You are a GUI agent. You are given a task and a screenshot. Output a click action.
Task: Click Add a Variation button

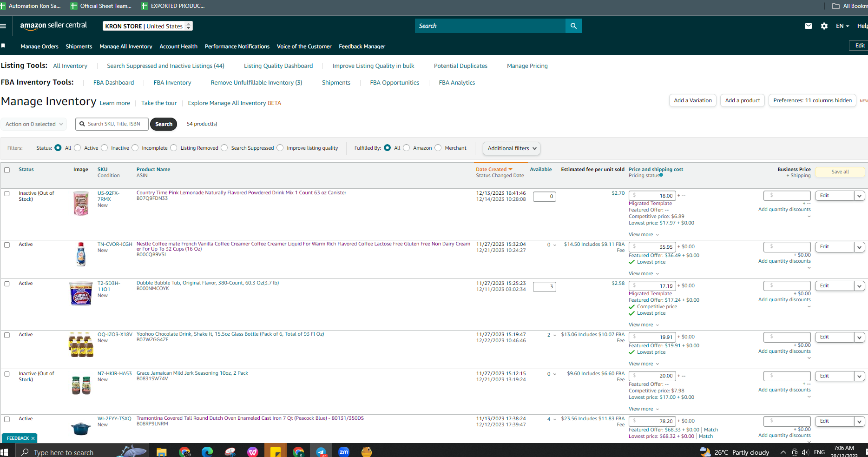[x=693, y=100]
